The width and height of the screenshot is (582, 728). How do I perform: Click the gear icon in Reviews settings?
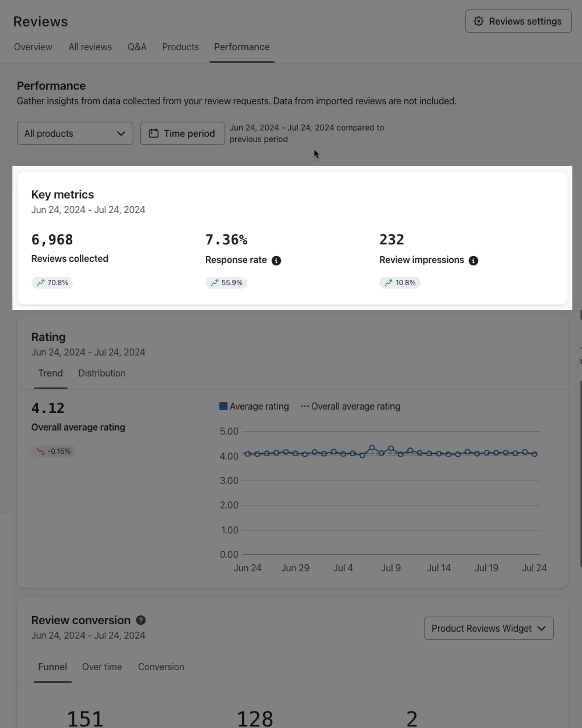[x=479, y=21]
